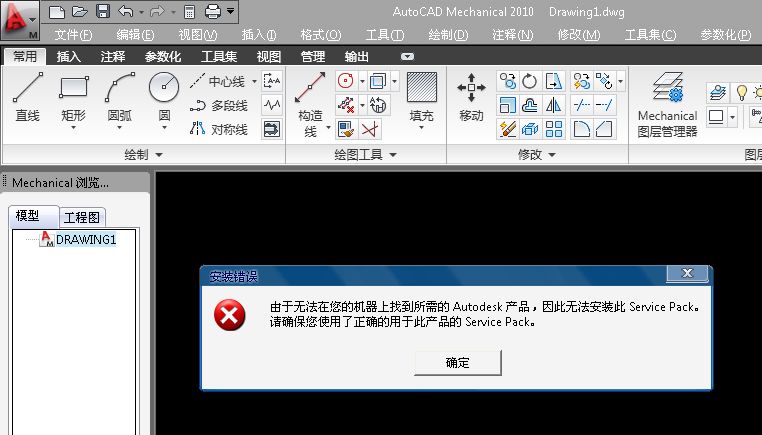Open the 文件(F) menu
The width and height of the screenshot is (762, 435).
(x=73, y=35)
